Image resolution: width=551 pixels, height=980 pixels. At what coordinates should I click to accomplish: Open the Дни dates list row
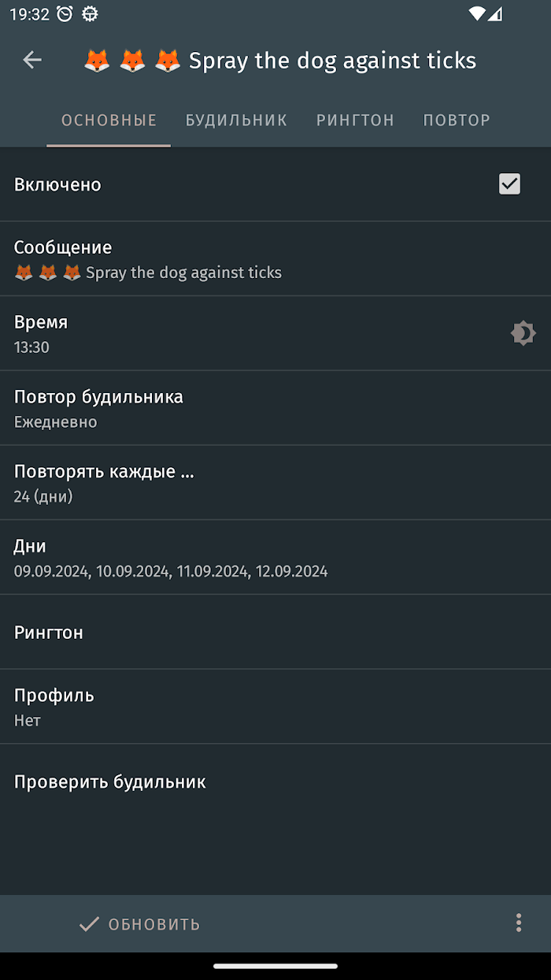pyautogui.click(x=275, y=557)
